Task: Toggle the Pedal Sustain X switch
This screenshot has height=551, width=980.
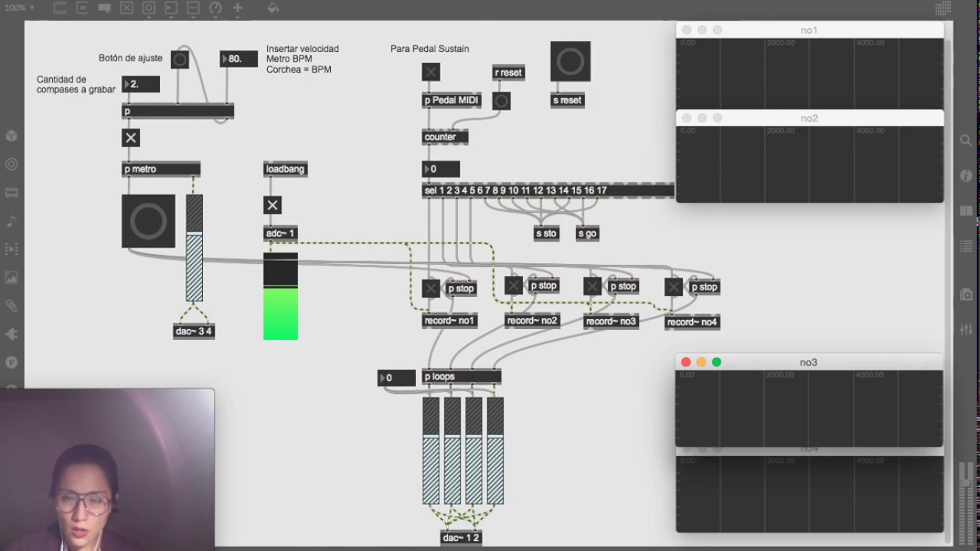Action: pyautogui.click(x=431, y=72)
